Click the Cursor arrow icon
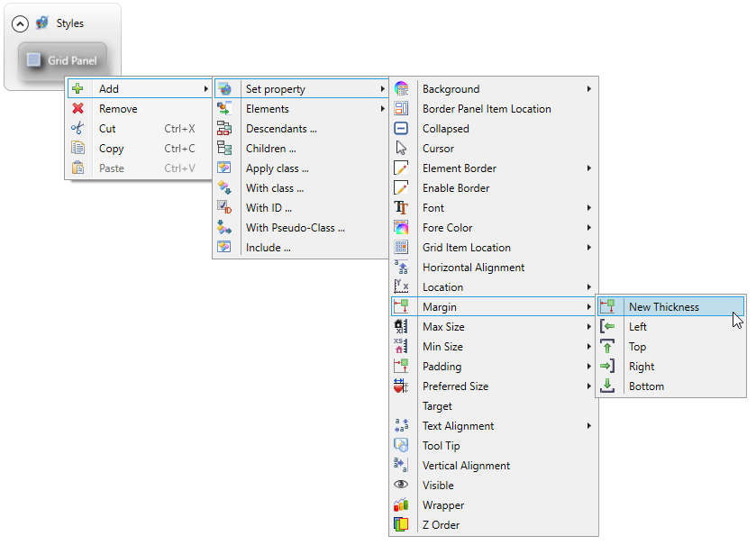 [402, 149]
